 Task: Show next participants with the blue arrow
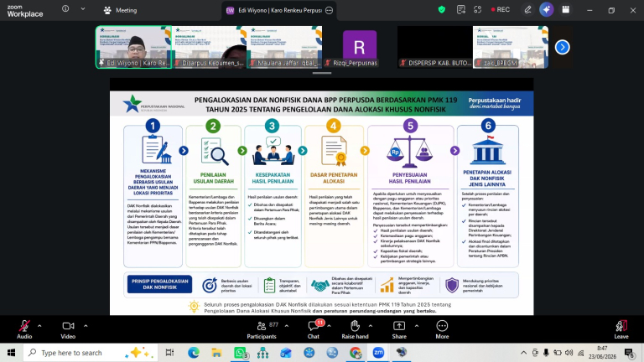click(x=563, y=47)
